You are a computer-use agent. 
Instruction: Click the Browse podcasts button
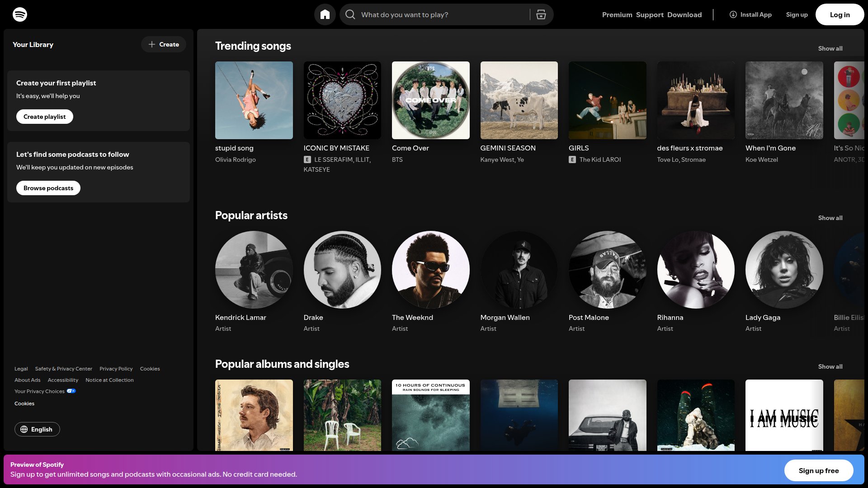[x=48, y=188]
